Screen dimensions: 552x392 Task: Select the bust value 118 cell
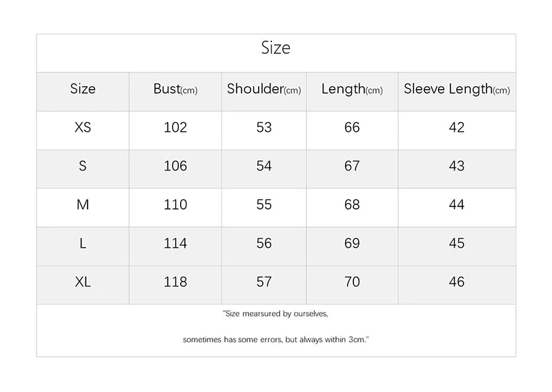175,282
